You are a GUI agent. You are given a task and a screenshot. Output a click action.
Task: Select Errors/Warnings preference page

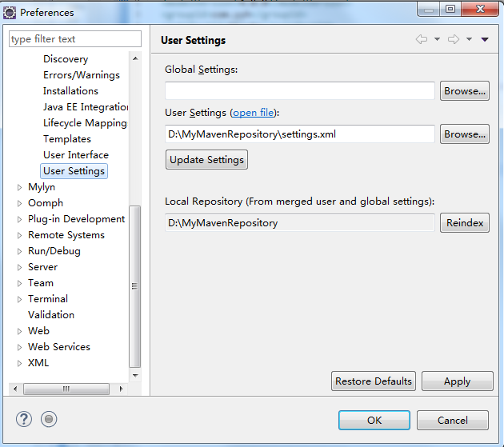coord(82,75)
